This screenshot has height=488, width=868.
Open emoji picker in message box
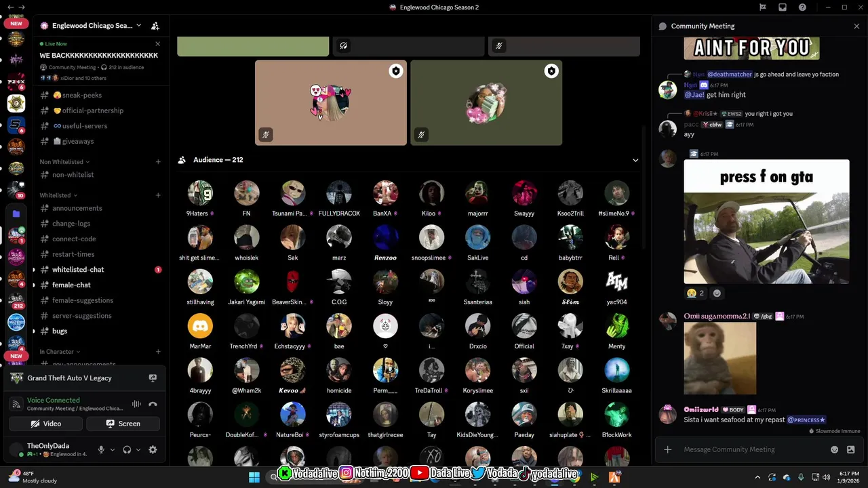pyautogui.click(x=835, y=449)
